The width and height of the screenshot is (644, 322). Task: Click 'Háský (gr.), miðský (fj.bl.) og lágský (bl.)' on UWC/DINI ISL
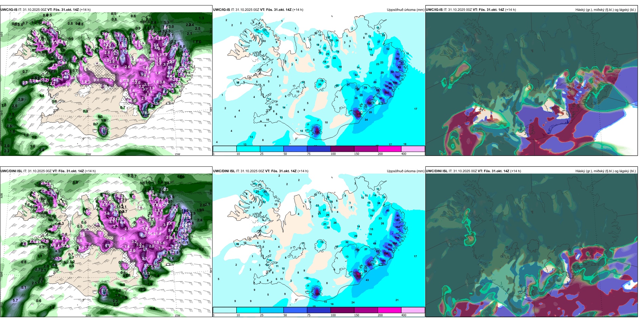(606, 171)
